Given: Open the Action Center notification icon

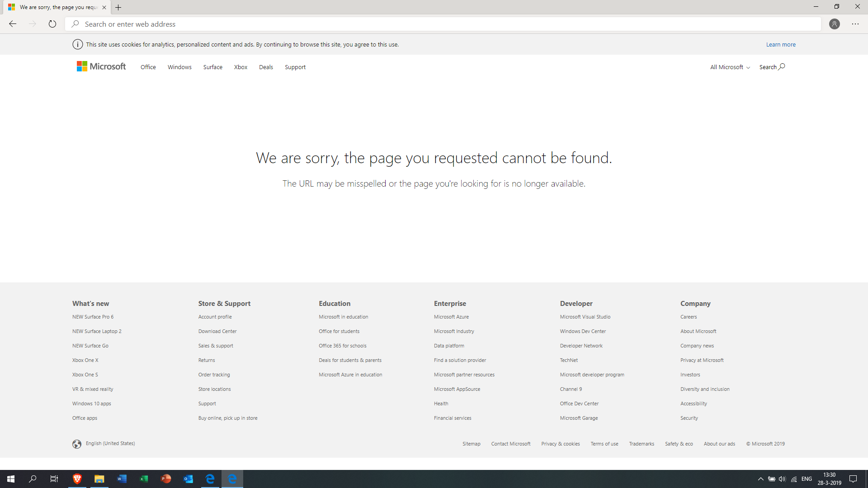Looking at the screenshot, I should click(853, 479).
